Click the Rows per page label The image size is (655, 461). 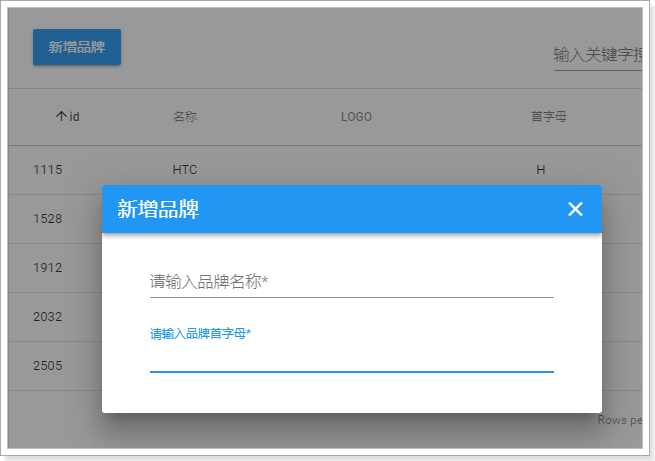pyautogui.click(x=624, y=420)
